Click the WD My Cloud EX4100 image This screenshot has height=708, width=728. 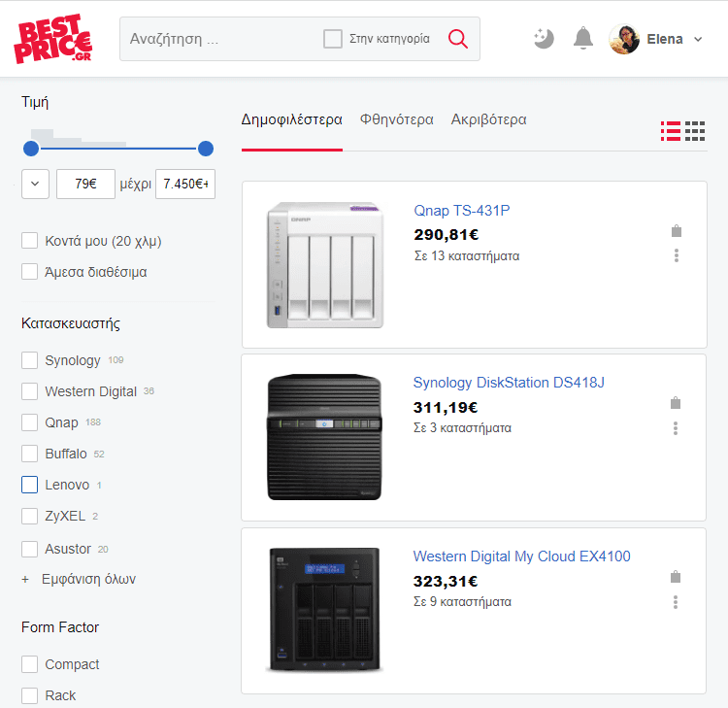click(324, 610)
